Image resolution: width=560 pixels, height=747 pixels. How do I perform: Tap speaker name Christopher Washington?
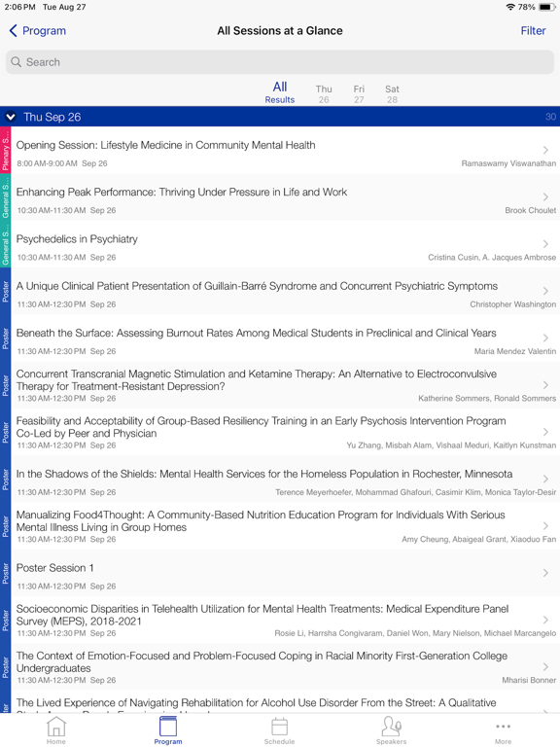(513, 304)
